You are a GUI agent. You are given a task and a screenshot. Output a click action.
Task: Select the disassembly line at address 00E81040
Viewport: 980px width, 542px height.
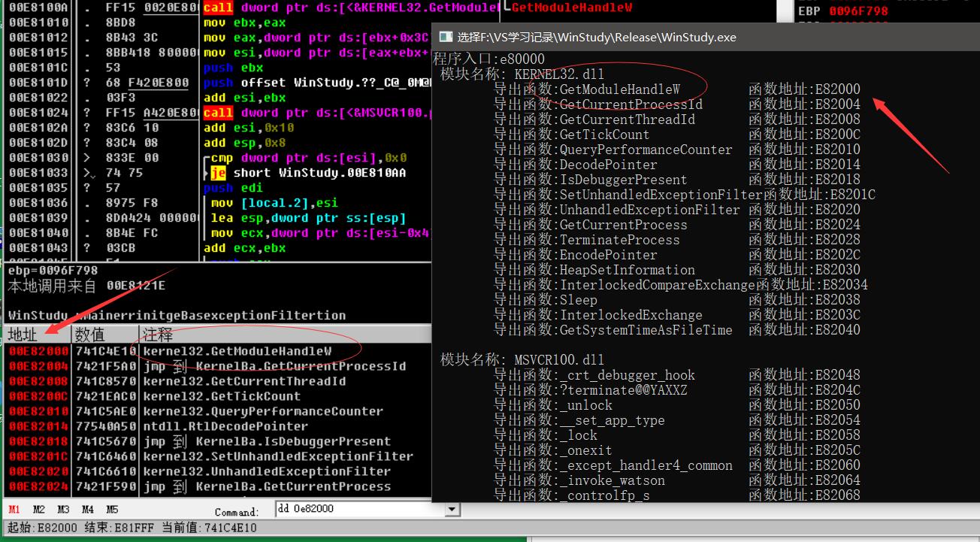tap(218, 233)
